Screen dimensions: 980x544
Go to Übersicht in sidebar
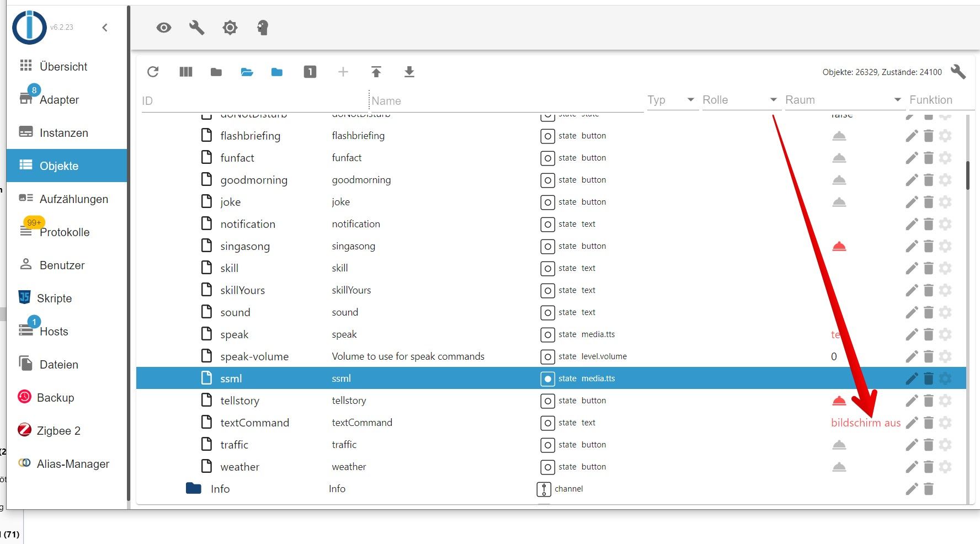(x=67, y=66)
